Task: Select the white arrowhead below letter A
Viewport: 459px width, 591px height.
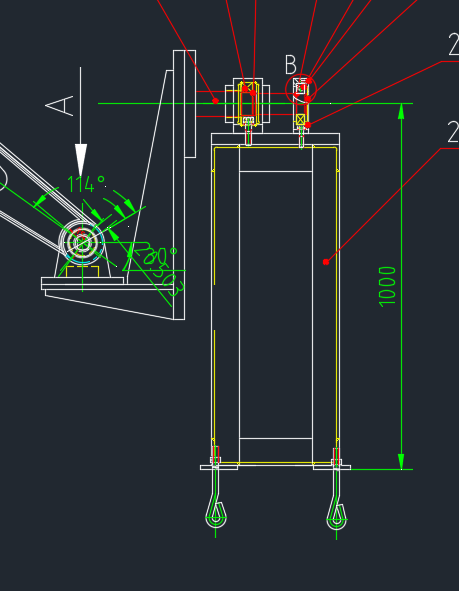Action: [81, 160]
